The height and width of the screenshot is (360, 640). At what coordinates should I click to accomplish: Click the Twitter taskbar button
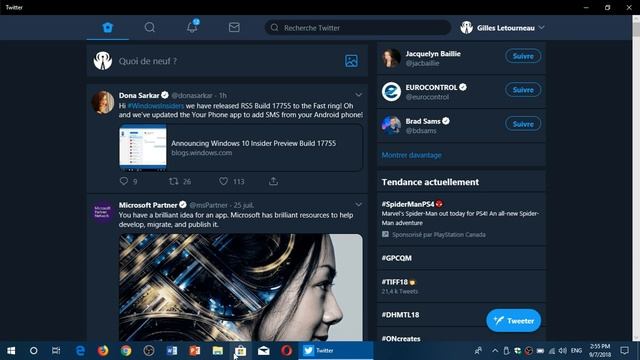[336, 351]
